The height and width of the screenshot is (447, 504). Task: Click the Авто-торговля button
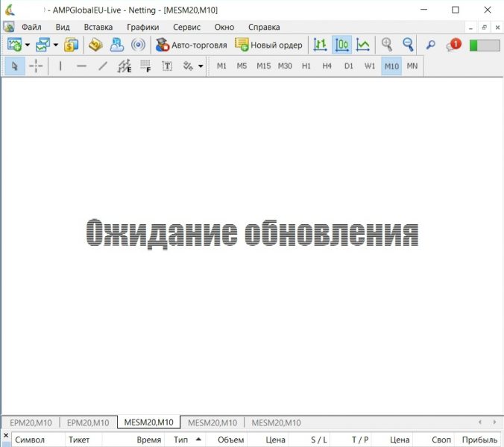191,45
